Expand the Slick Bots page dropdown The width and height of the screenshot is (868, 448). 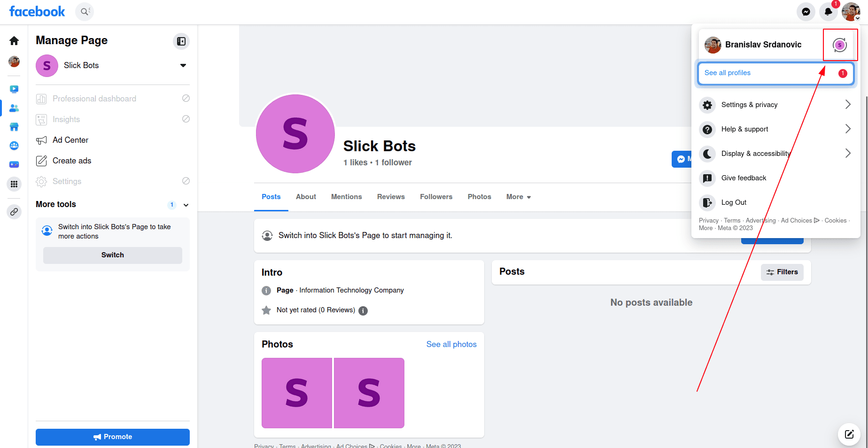[x=183, y=66]
